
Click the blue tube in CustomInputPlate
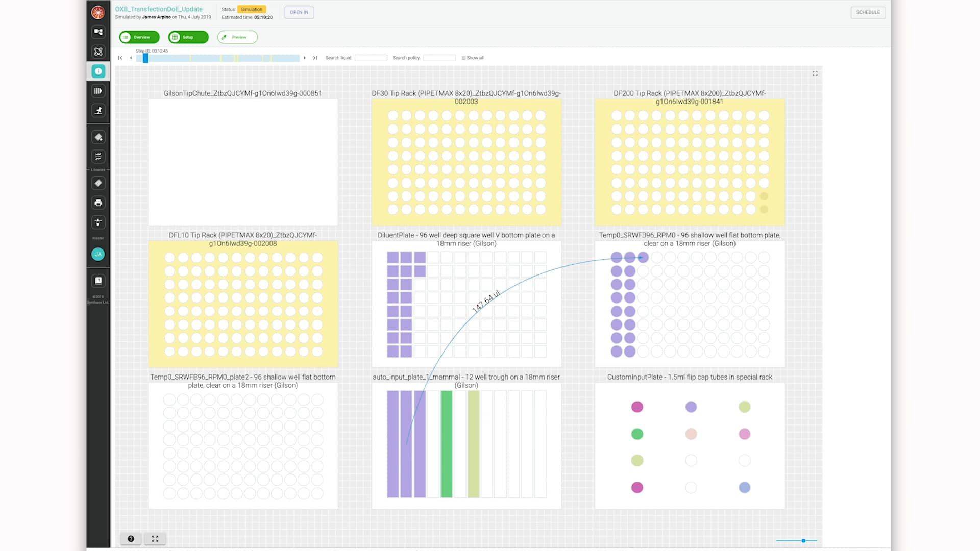pyautogui.click(x=745, y=487)
